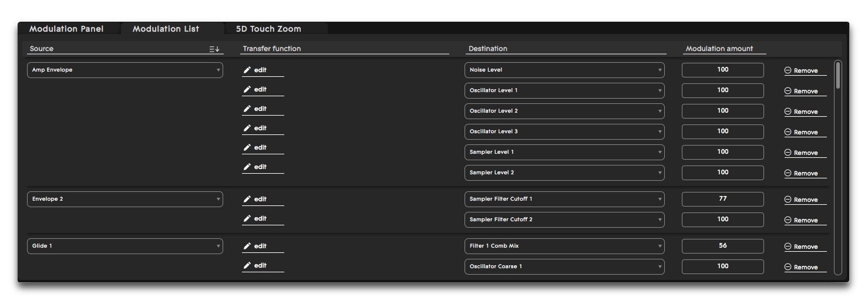Click the sort icon beside Source header

click(214, 49)
